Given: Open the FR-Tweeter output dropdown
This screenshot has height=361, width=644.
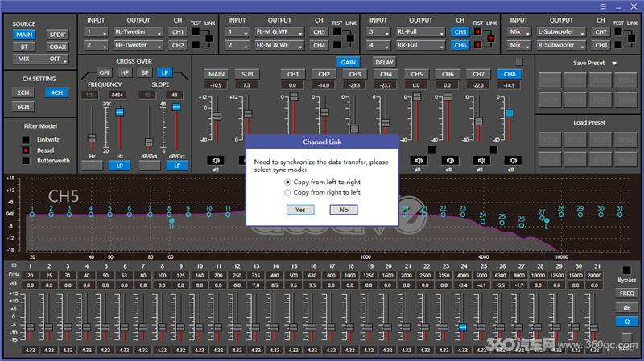Looking at the screenshot, I should click(x=138, y=45).
